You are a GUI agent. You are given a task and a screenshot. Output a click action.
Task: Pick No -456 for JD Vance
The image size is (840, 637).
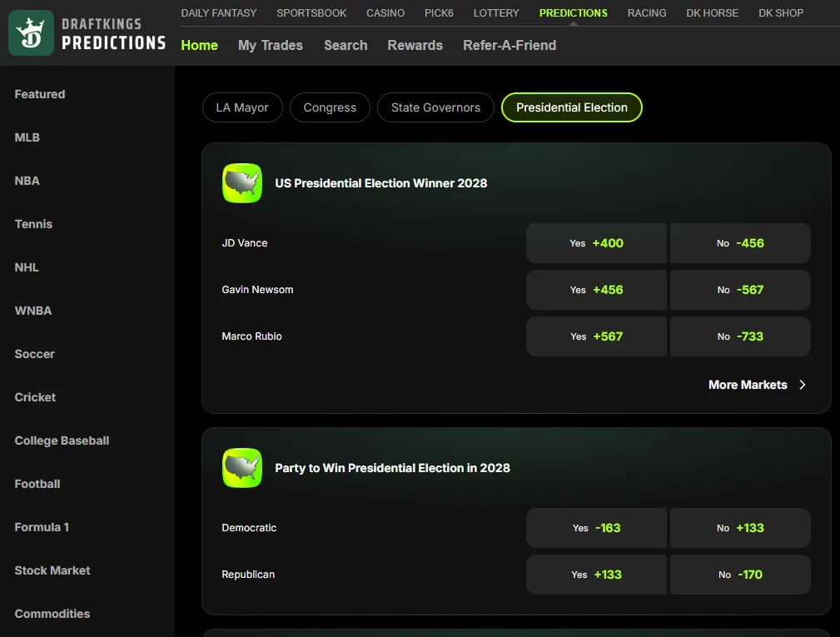[740, 243]
